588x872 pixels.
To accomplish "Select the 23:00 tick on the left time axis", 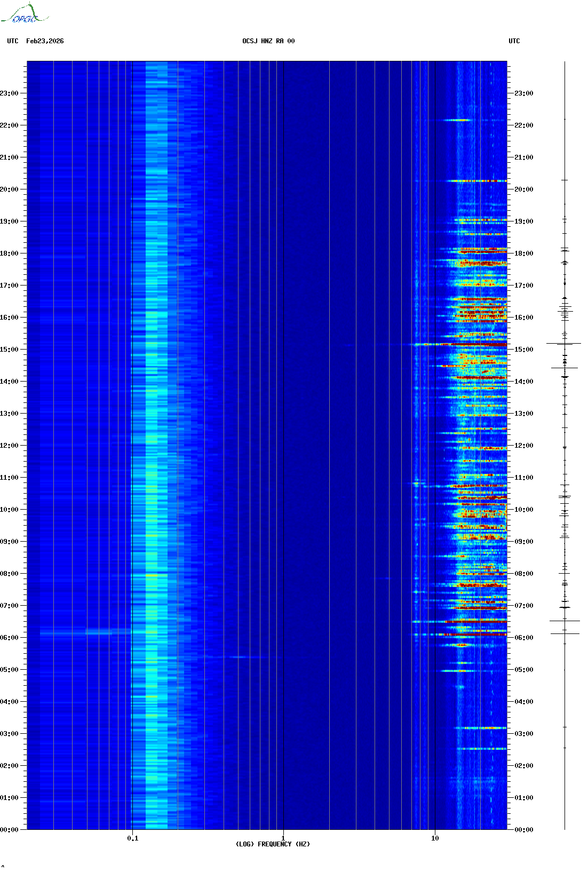I will click(x=10, y=93).
